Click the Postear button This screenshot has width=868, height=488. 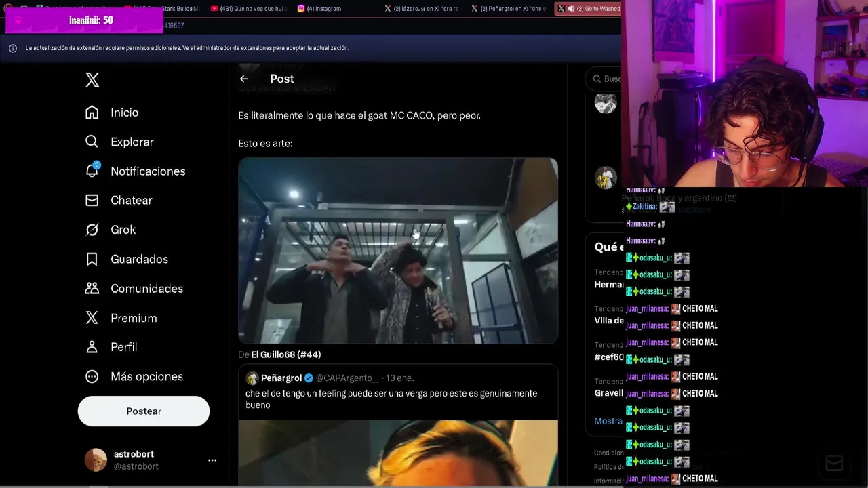pyautogui.click(x=144, y=411)
